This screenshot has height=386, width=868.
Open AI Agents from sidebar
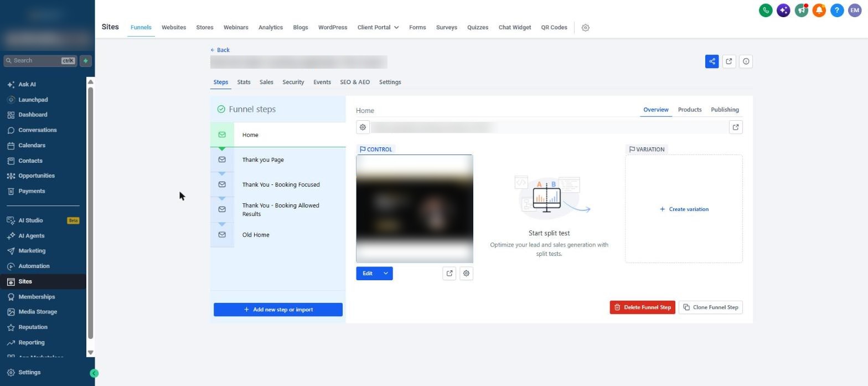31,236
